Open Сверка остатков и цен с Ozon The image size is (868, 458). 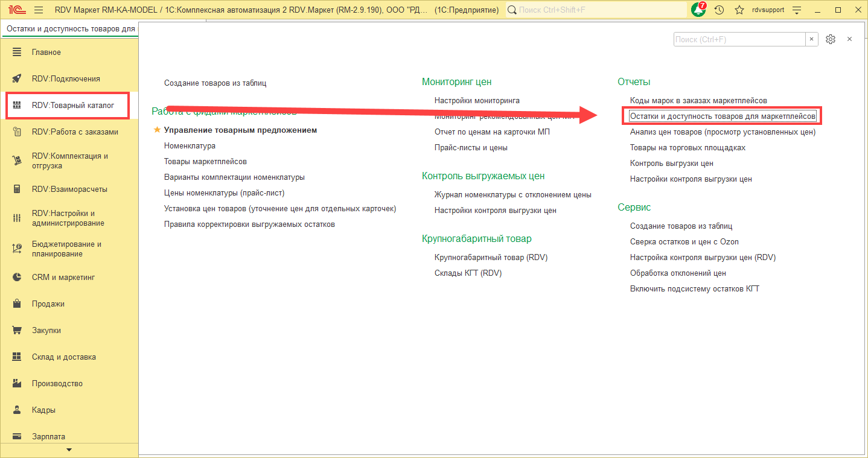click(685, 241)
